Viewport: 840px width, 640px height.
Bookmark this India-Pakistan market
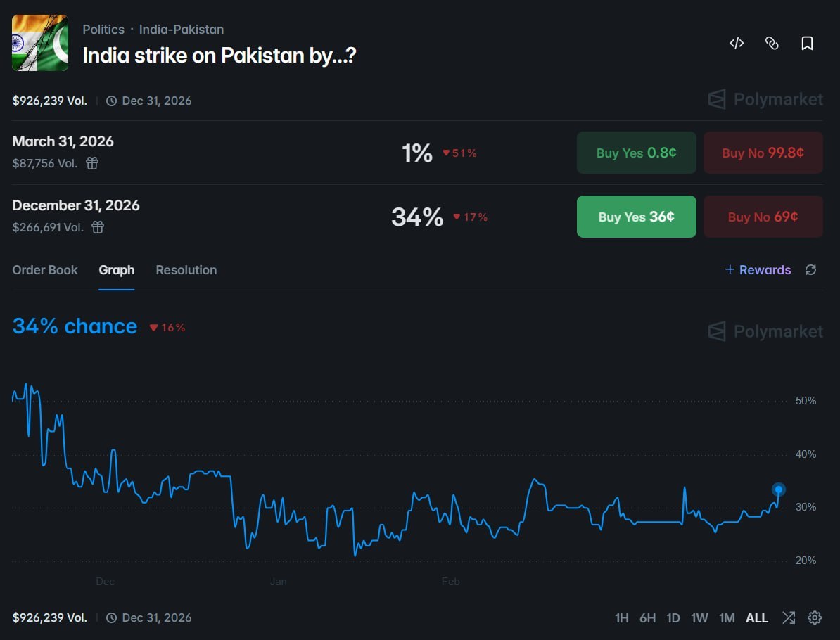(807, 44)
